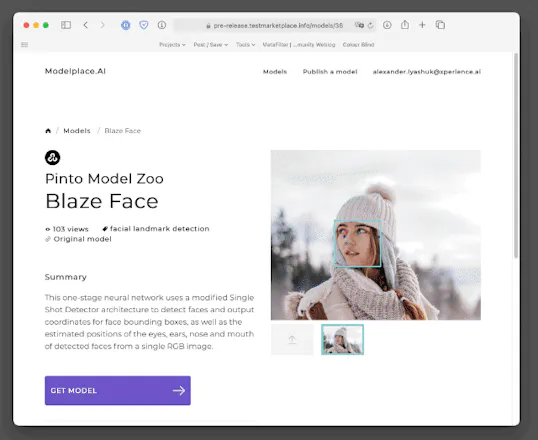Screen dimensions: 538x440
Task: Click the Pinto Model Zoo title
Action: pyautogui.click(x=104, y=179)
